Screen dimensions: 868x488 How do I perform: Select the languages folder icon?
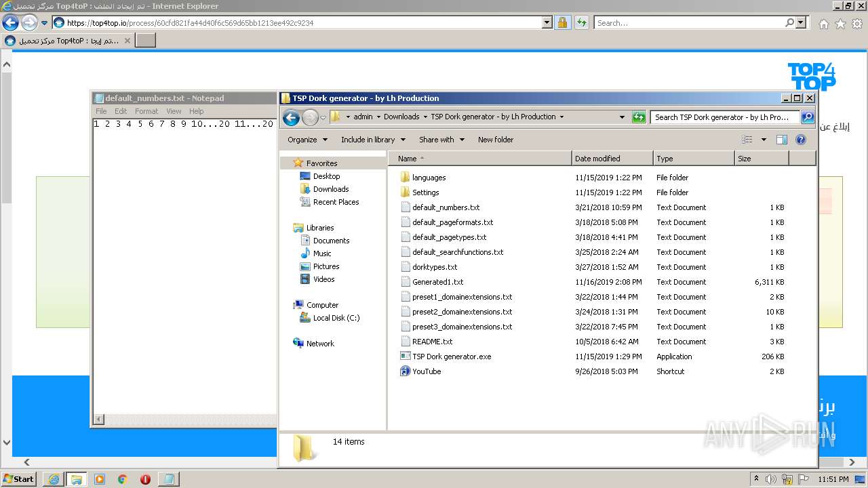405,178
